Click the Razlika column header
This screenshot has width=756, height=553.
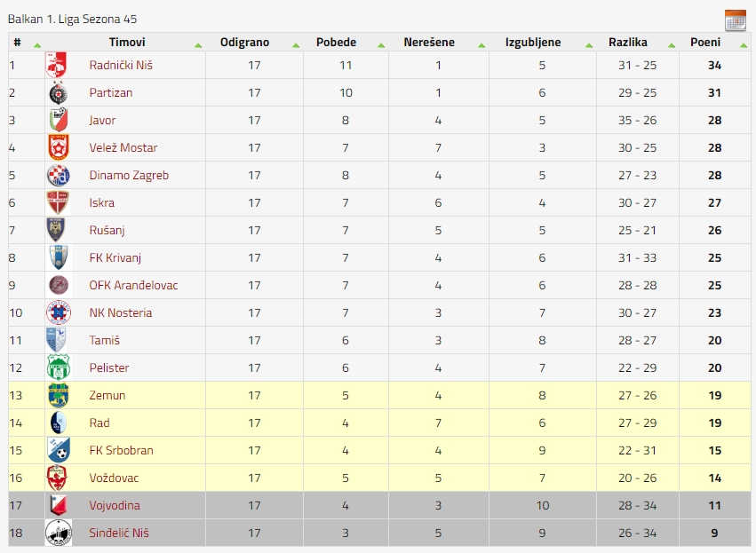pyautogui.click(x=627, y=43)
